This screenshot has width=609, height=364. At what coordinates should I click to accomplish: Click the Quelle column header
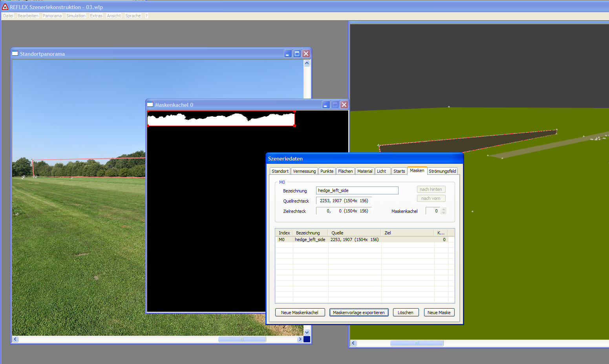(355, 233)
